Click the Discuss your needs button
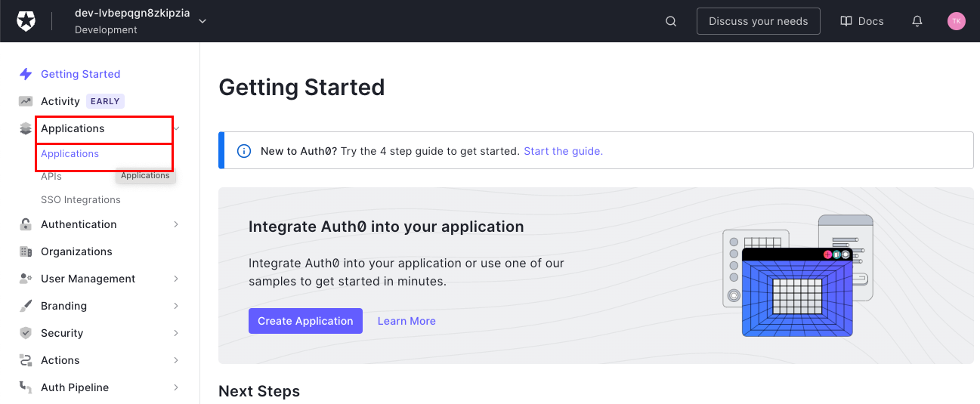This screenshot has width=980, height=404. click(758, 21)
